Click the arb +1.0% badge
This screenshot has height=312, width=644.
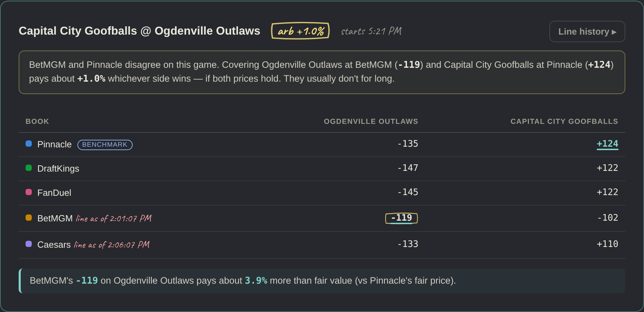point(300,31)
